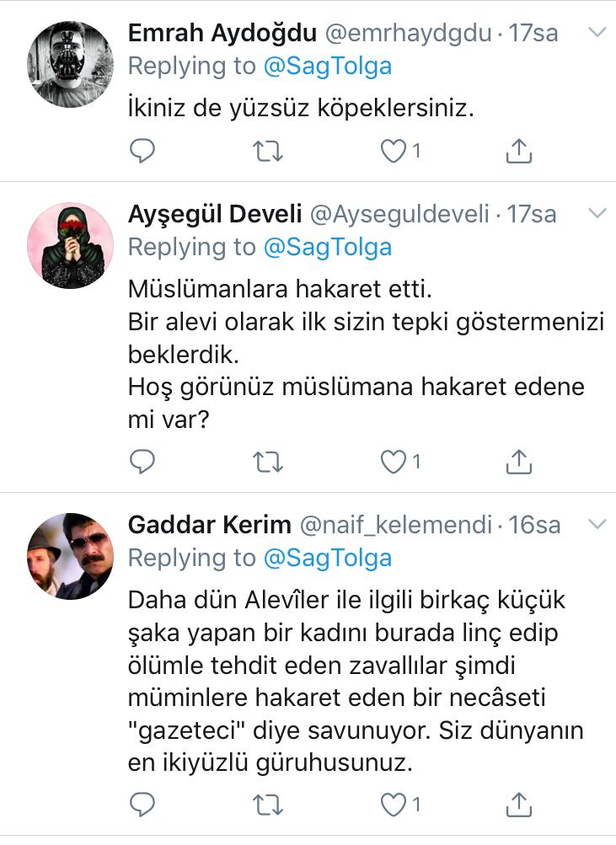Open the @SagTolga link in Emrah's reply
The height and width of the screenshot is (845, 616).
(x=327, y=66)
